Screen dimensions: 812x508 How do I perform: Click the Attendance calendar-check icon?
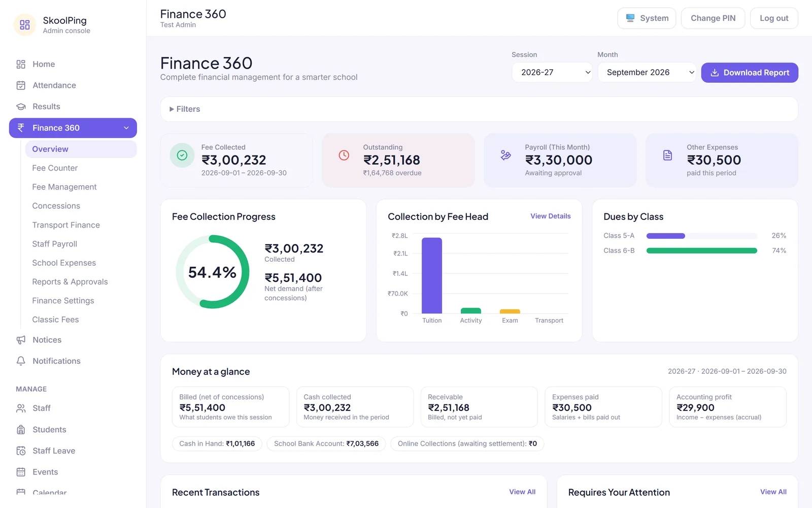[x=21, y=85]
